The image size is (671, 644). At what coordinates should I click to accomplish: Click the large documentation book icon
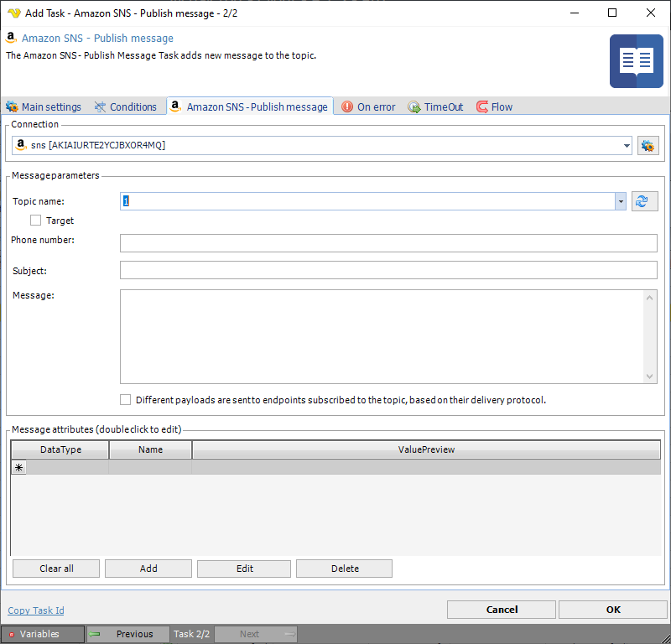(636, 61)
